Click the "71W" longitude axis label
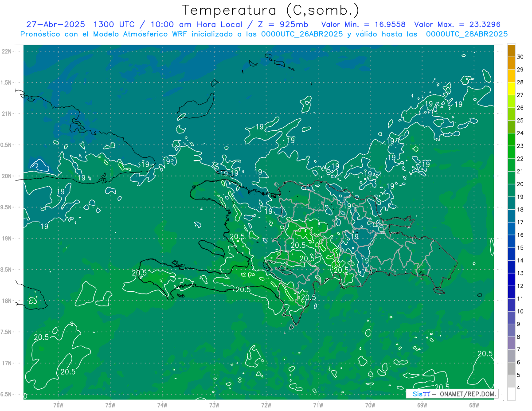This screenshot has height=411, width=532. [318, 405]
